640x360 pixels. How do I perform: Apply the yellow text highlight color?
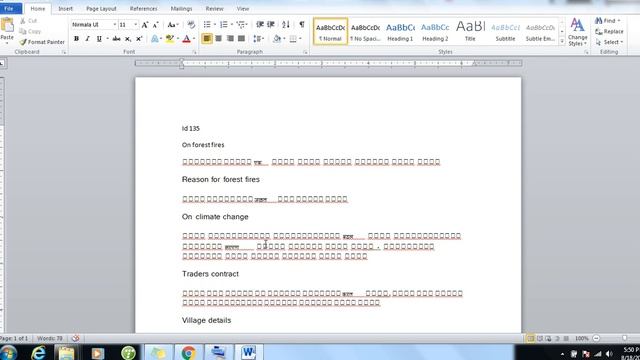(x=170, y=39)
